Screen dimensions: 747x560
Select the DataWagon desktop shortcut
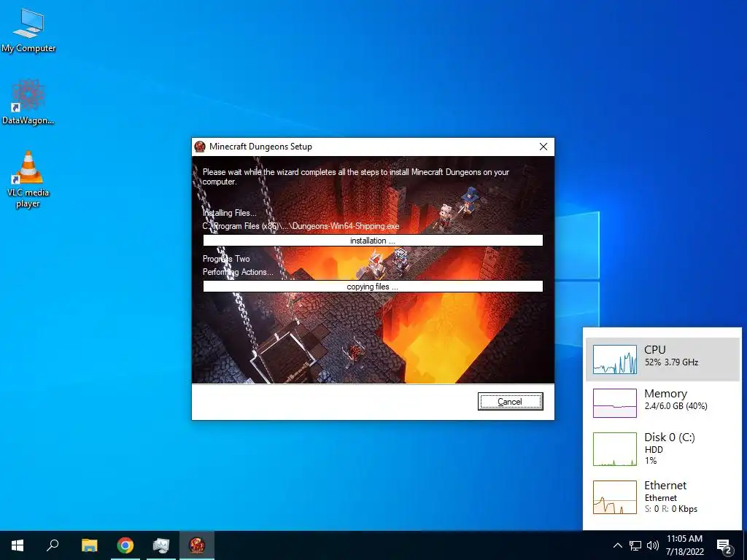pos(28,102)
